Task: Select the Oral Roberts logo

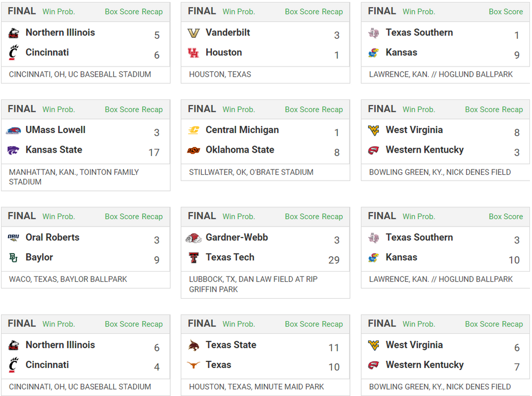Action: click(13, 238)
